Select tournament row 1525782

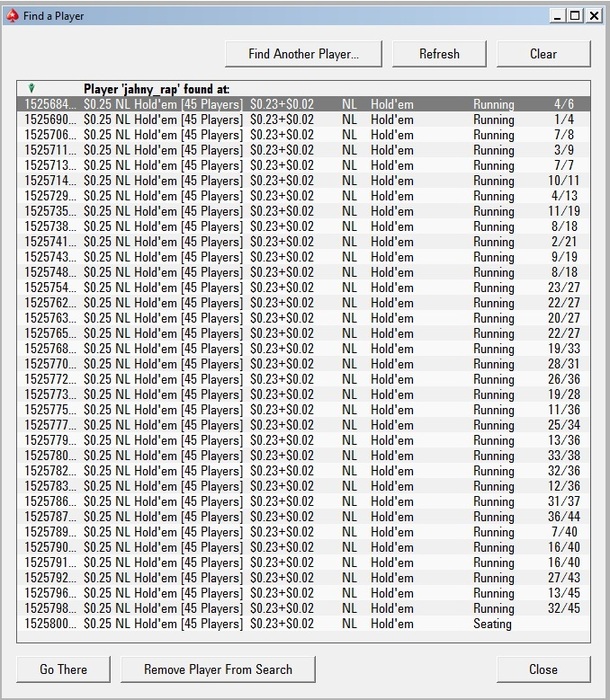point(304,471)
